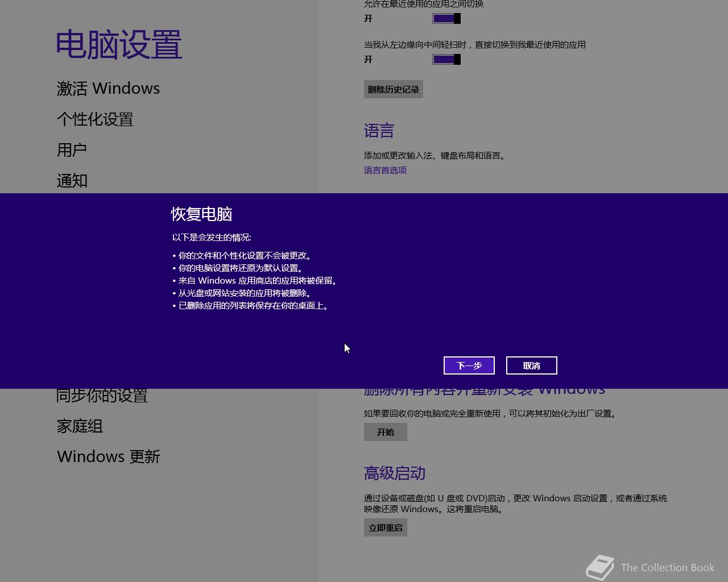
Task: Click the 恢复电脑 dialog title
Action: click(202, 214)
